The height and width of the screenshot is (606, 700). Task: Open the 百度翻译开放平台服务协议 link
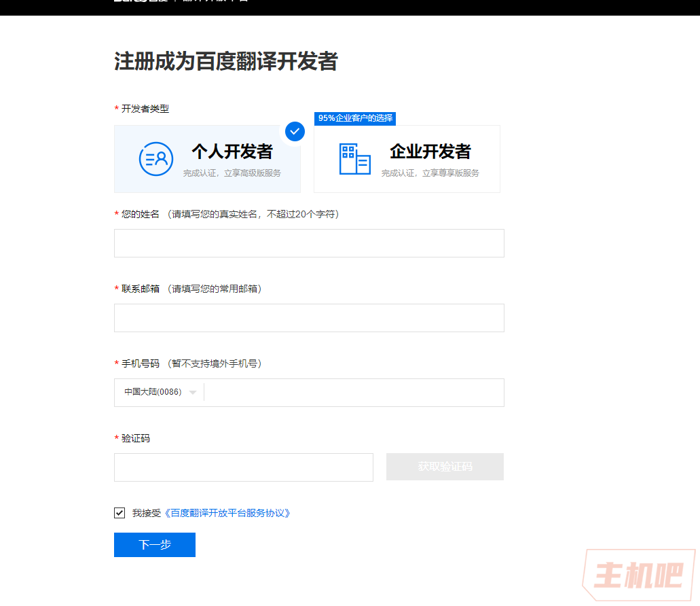click(x=227, y=513)
